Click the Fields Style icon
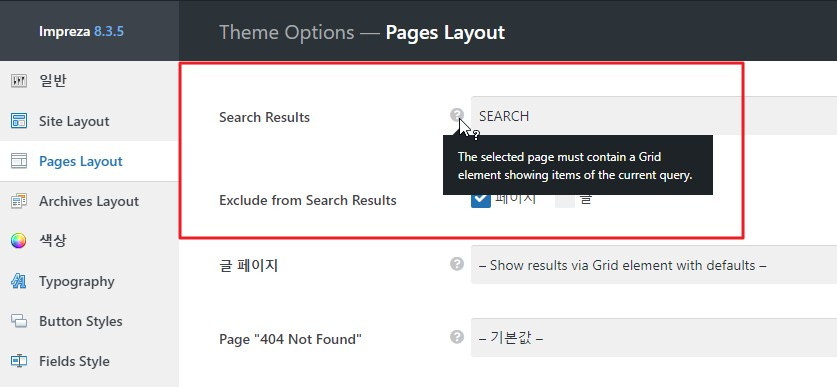 click(19, 361)
